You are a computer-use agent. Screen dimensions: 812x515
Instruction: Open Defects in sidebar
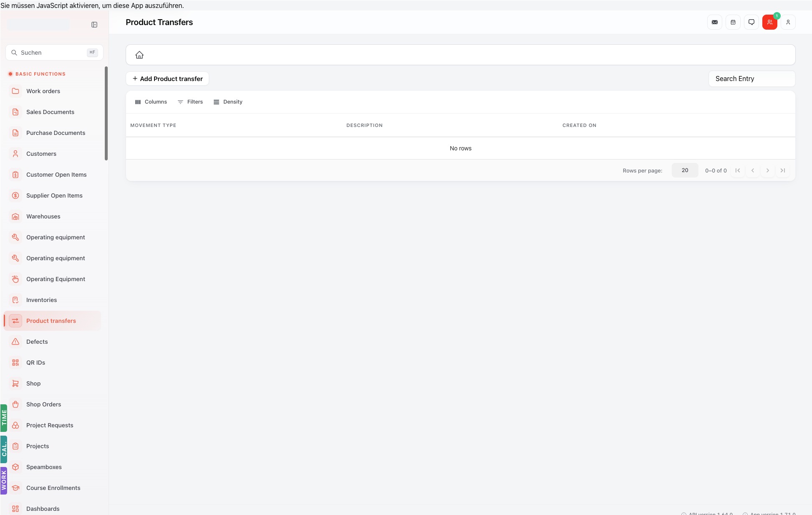click(x=52, y=342)
